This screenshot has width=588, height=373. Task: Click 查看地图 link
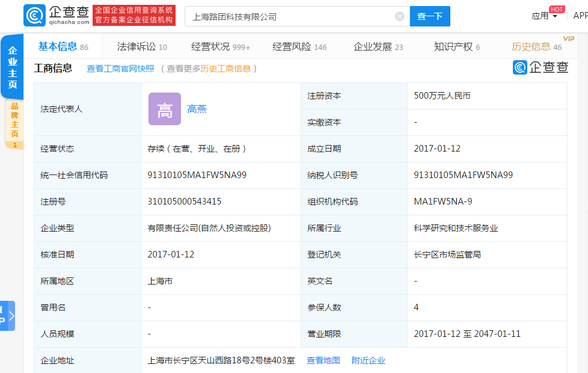click(323, 360)
